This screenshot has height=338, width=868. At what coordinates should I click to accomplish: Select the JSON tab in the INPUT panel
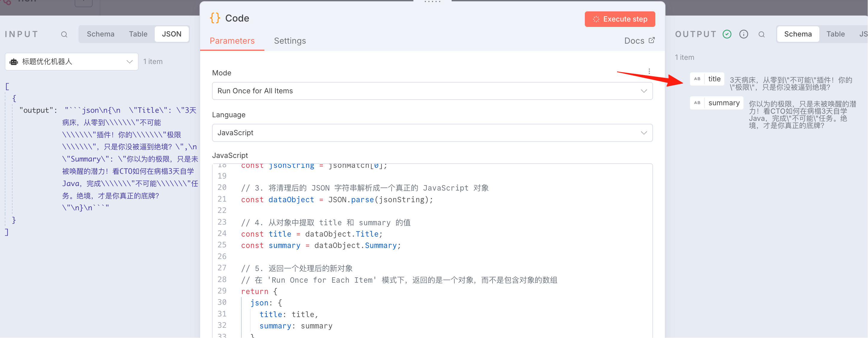pos(171,34)
